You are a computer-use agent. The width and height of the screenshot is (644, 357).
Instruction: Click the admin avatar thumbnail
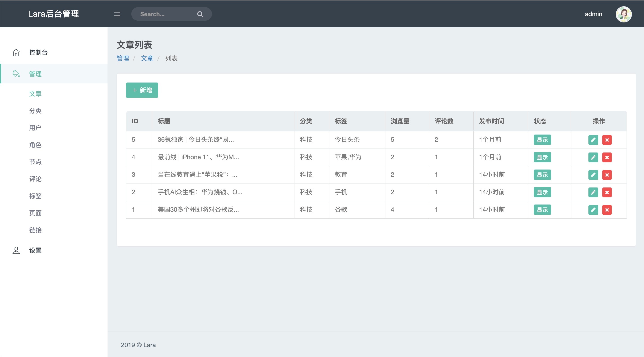(624, 14)
